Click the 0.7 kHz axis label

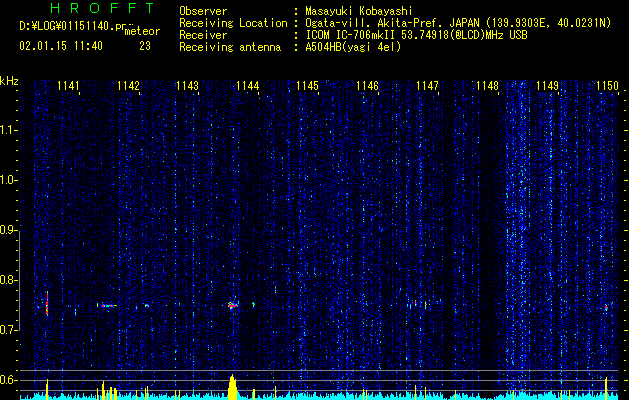pyautogui.click(x=8, y=330)
